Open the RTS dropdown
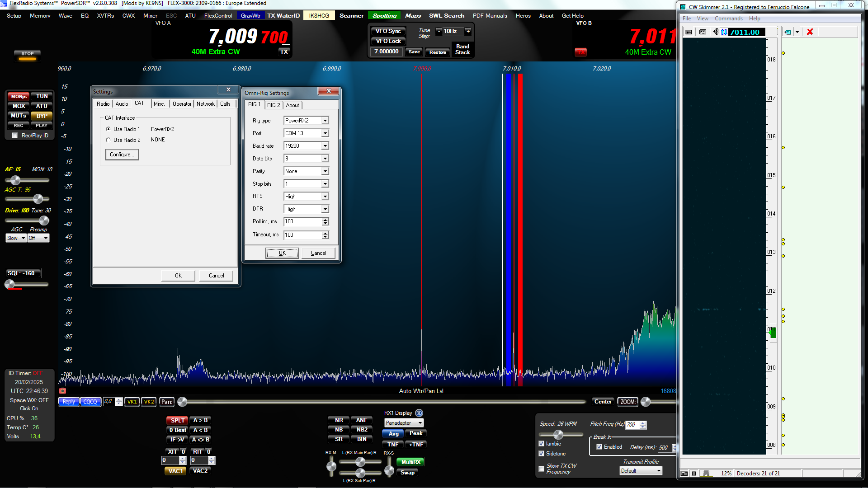This screenshot has width=868, height=488. tap(325, 197)
